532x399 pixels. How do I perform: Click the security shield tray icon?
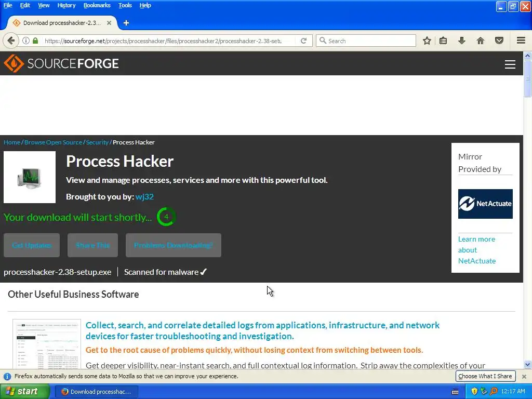click(474, 391)
